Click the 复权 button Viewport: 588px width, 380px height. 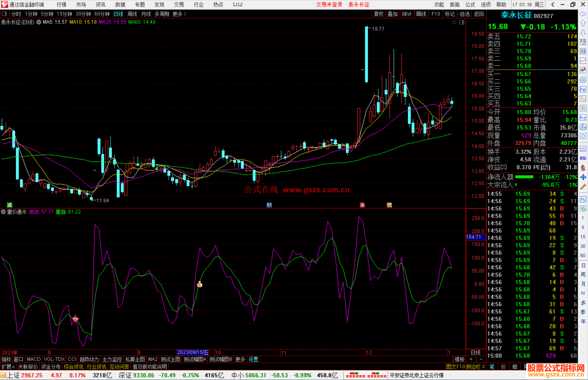(x=378, y=14)
